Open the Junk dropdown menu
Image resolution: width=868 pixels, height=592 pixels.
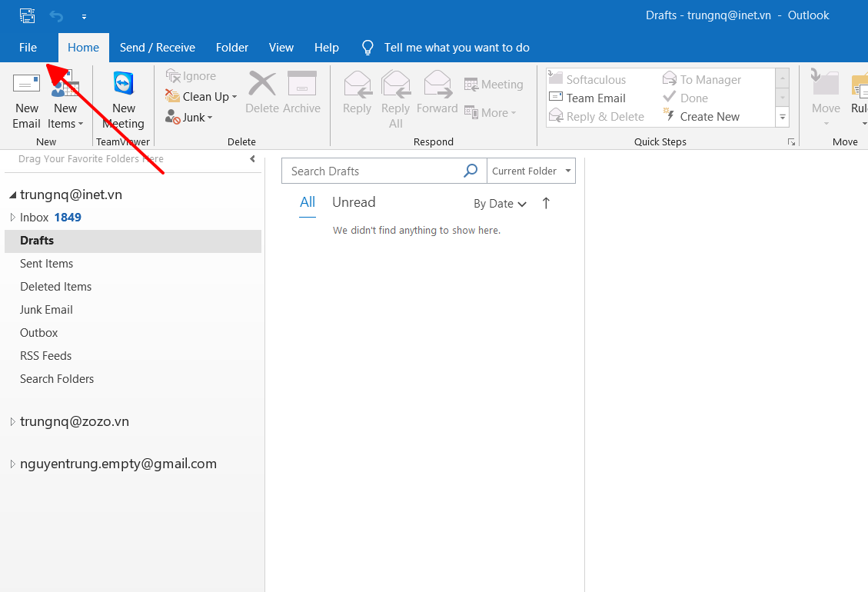click(189, 118)
